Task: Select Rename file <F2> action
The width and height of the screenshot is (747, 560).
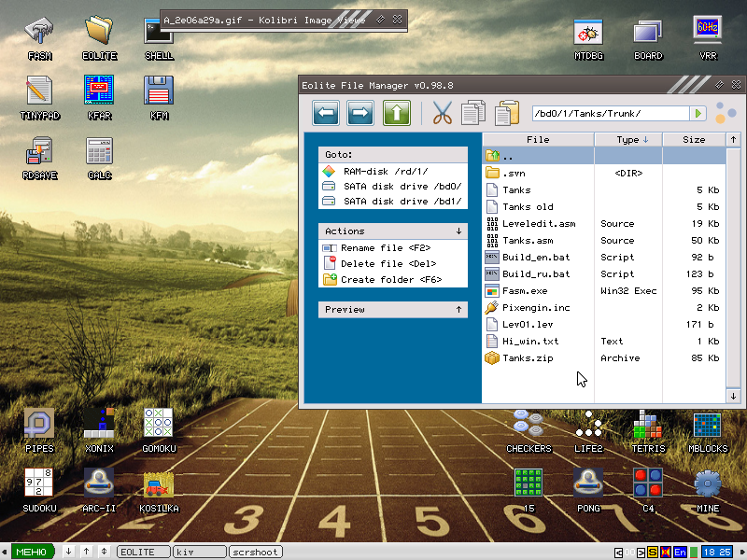Action: [x=385, y=248]
